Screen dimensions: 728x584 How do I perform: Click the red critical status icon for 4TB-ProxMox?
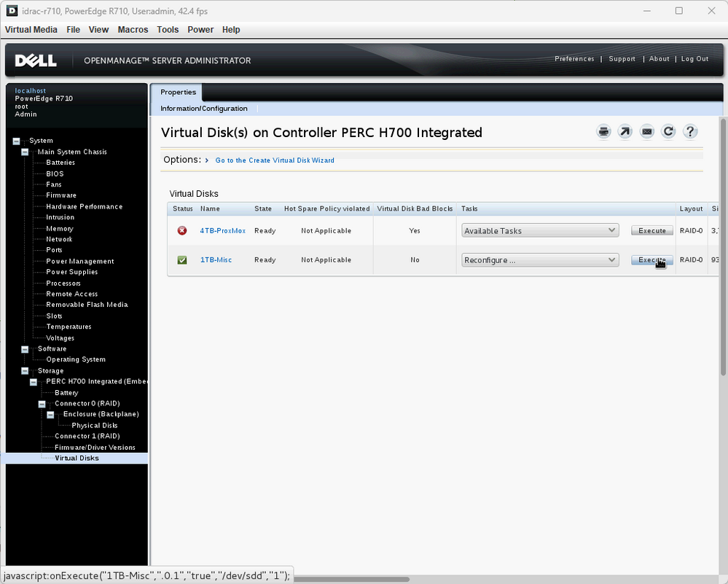pos(182,230)
